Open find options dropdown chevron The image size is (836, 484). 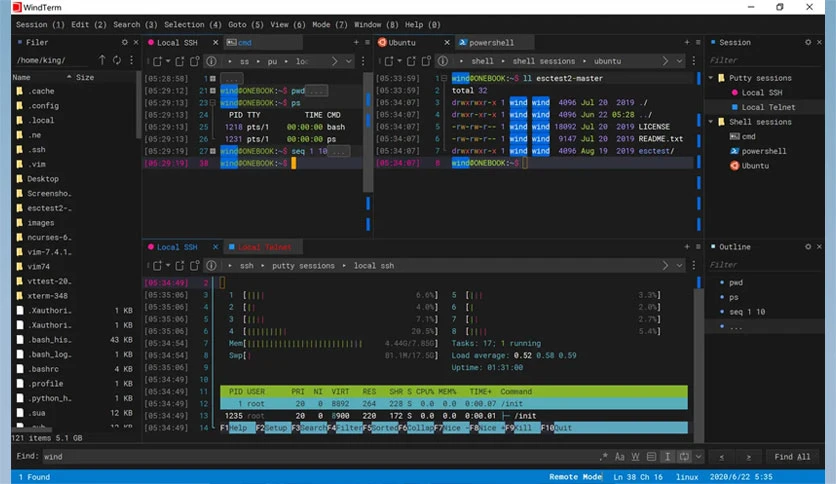[698, 457]
